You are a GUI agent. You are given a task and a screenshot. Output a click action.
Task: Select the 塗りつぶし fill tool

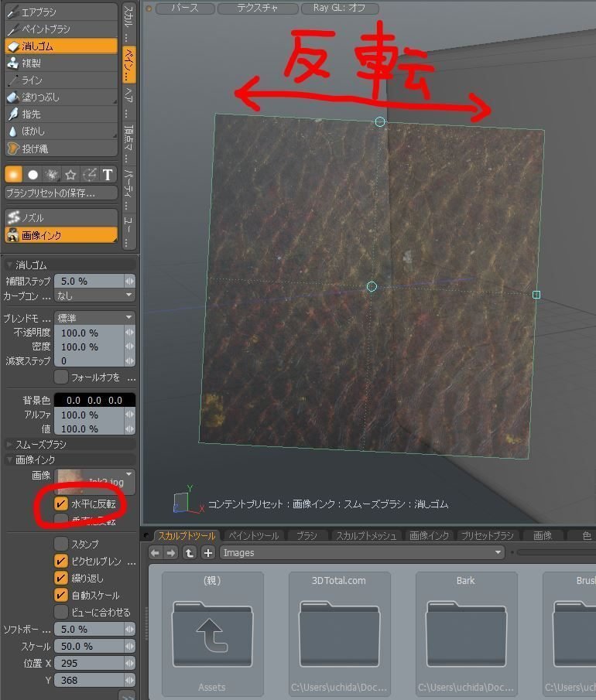61,97
